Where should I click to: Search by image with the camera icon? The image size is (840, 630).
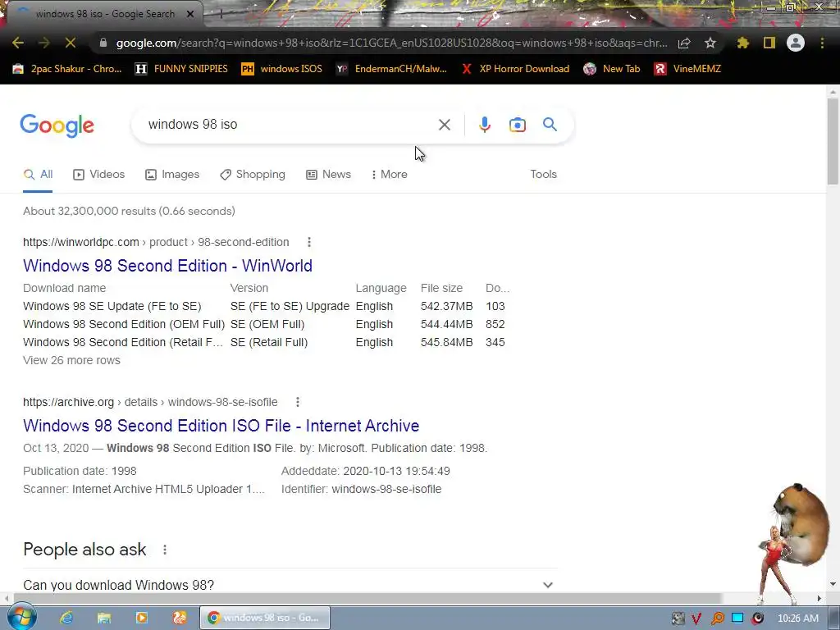point(518,125)
